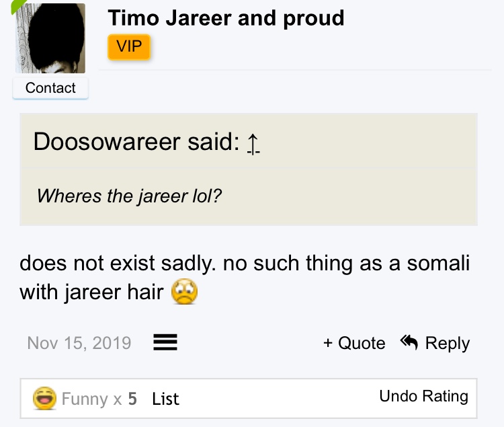Image resolution: width=504 pixels, height=427 pixels.
Task: Click the post body text about jareer hair
Action: [x=245, y=278]
